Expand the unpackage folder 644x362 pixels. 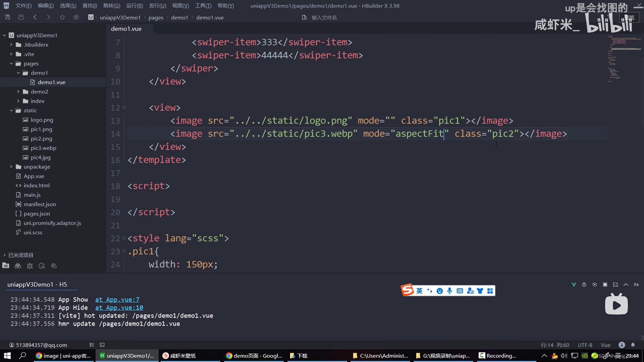tap(11, 167)
